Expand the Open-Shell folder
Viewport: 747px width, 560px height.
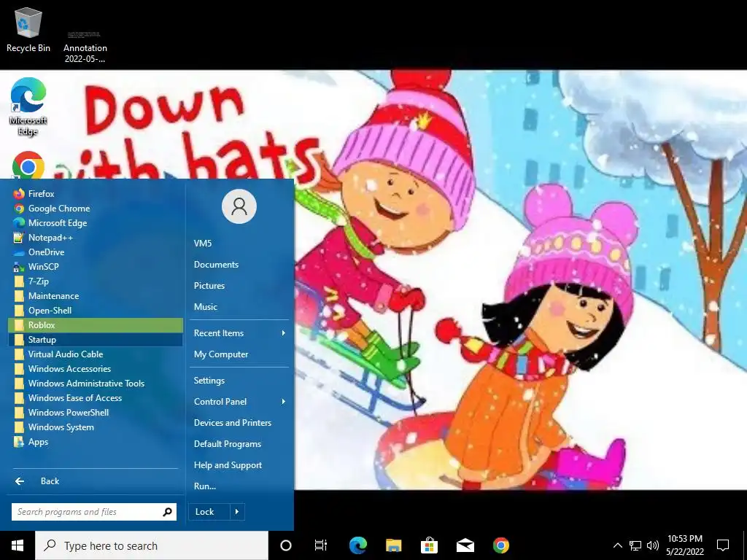pyautogui.click(x=96, y=311)
